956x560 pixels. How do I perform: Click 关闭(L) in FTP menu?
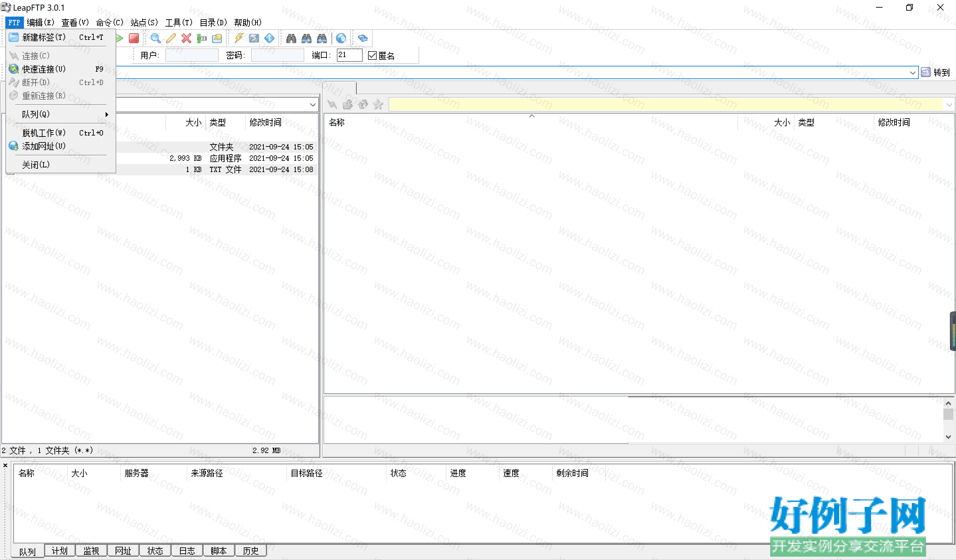click(61, 165)
